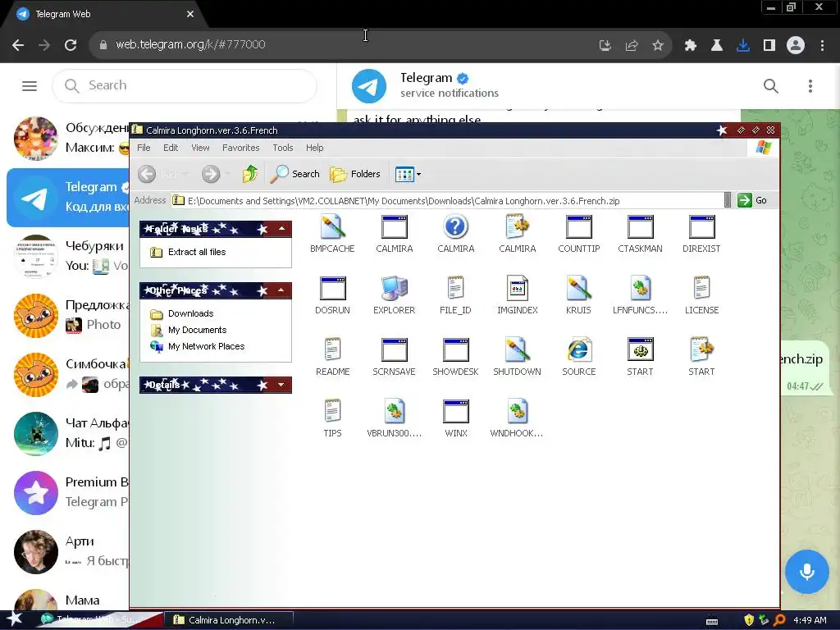This screenshot has height=630, width=840.
Task: Go to My Network Places
Action: [206, 347]
